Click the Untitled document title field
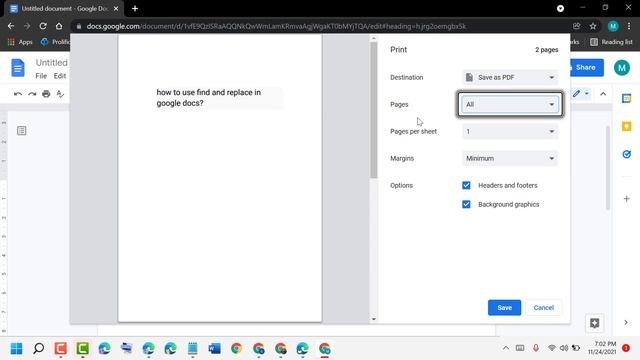 pos(51,62)
